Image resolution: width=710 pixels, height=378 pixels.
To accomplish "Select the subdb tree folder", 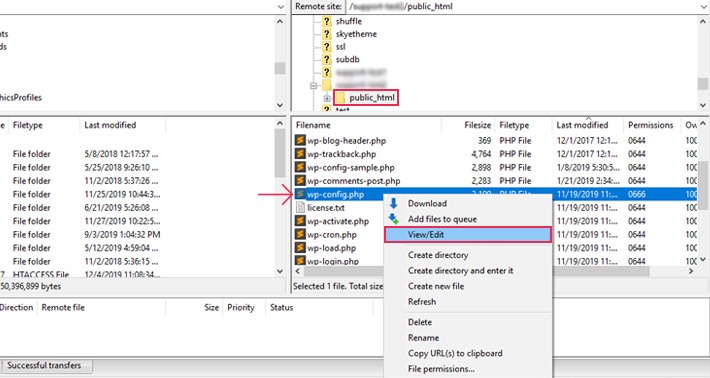I will (x=347, y=59).
